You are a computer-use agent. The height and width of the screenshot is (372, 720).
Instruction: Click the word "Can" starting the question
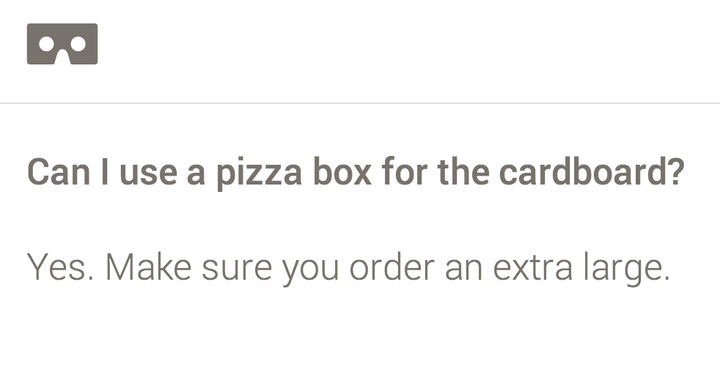point(59,172)
